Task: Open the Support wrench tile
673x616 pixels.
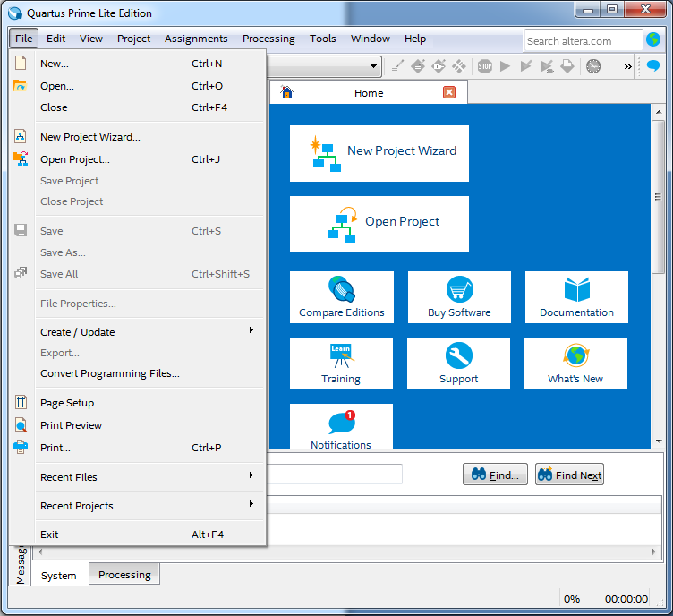Action: (x=458, y=364)
